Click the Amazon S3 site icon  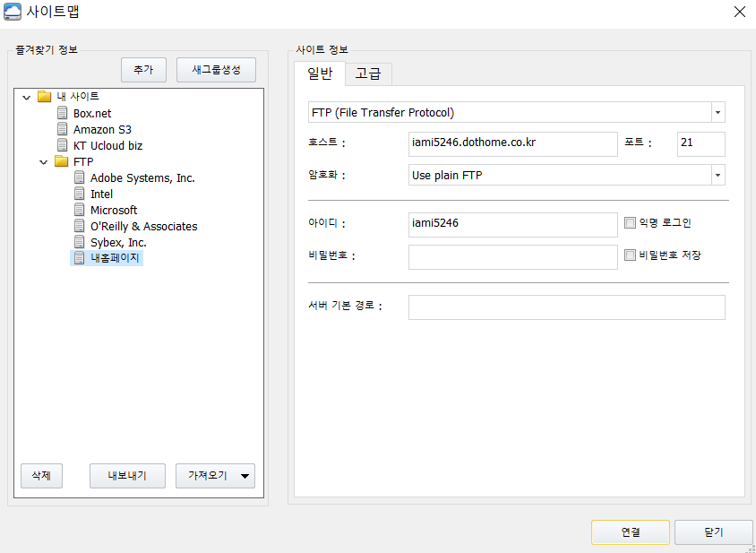pos(62,129)
